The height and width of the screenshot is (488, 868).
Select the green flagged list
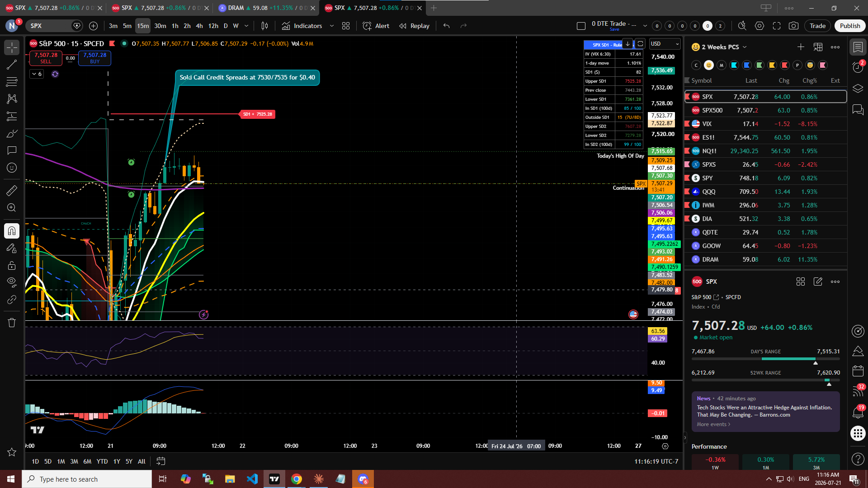(759, 65)
